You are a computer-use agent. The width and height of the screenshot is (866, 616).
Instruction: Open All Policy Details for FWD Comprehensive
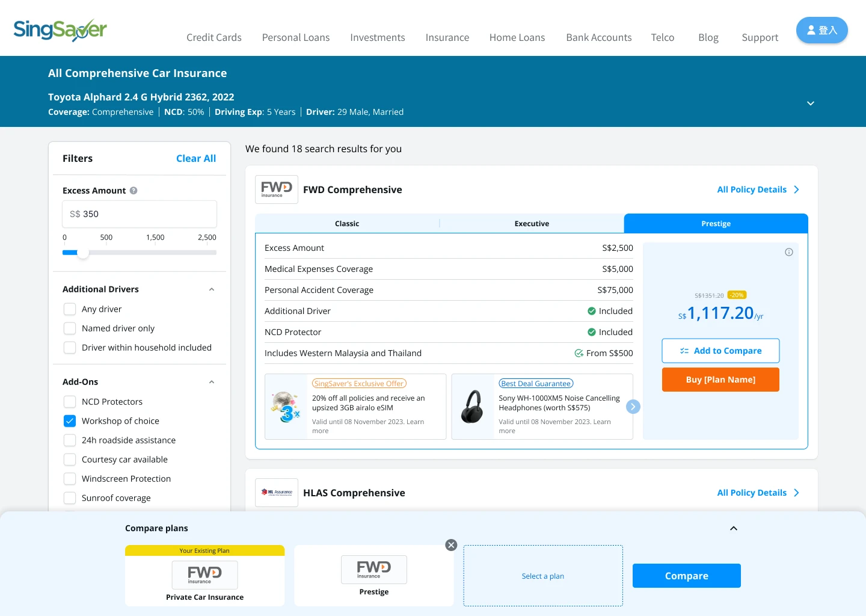(x=758, y=189)
